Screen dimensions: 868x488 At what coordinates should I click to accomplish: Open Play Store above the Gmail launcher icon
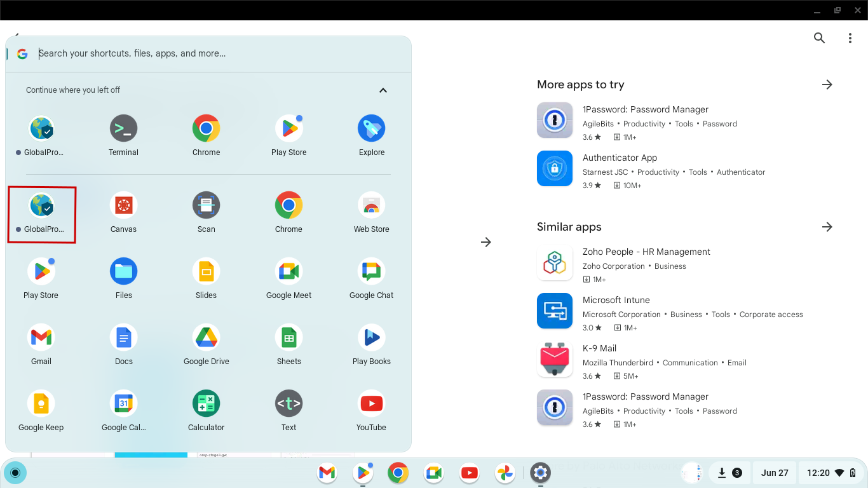tap(41, 279)
